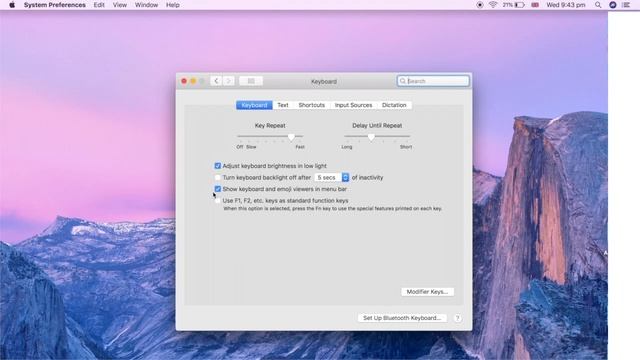
Task: Click the screen recording status icon
Action: point(480,5)
